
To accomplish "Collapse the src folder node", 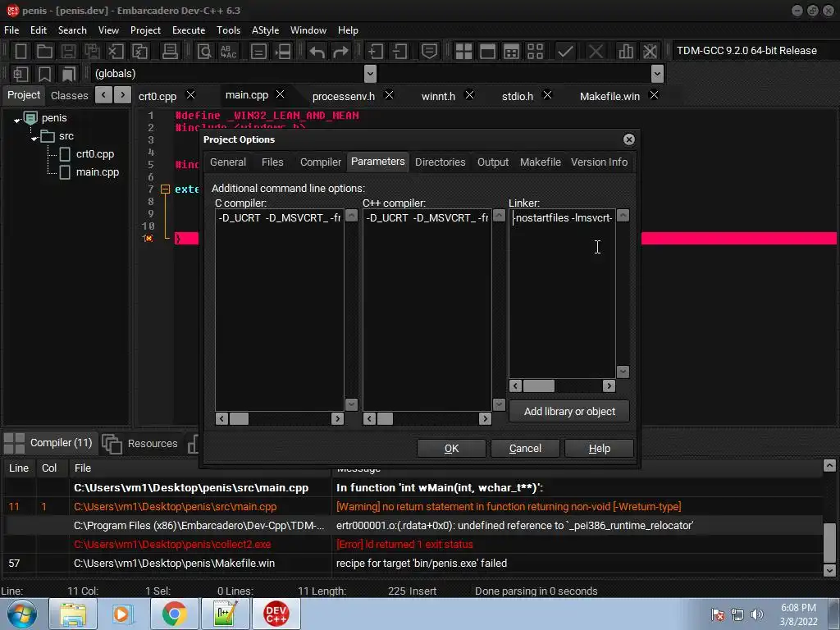I will point(34,138).
